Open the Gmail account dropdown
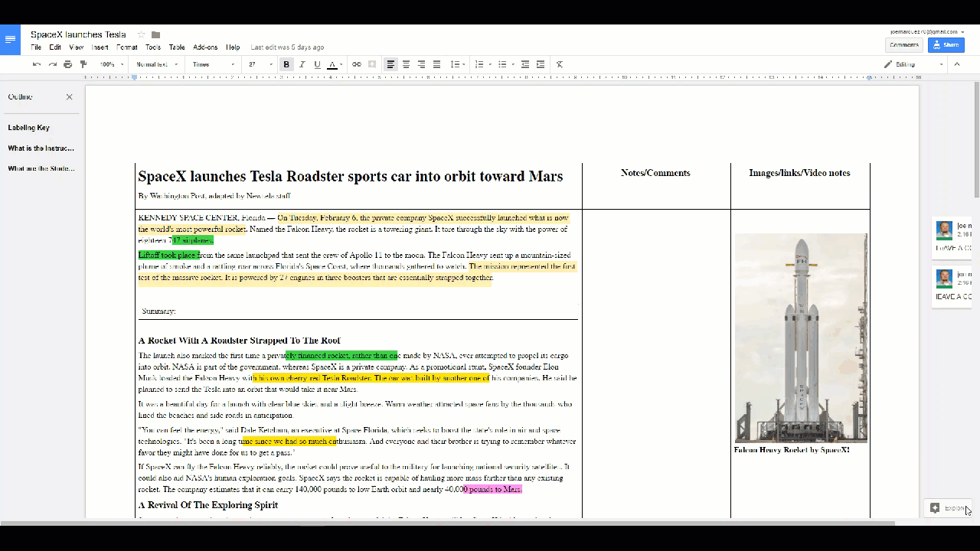980x551 pixels. [x=927, y=31]
